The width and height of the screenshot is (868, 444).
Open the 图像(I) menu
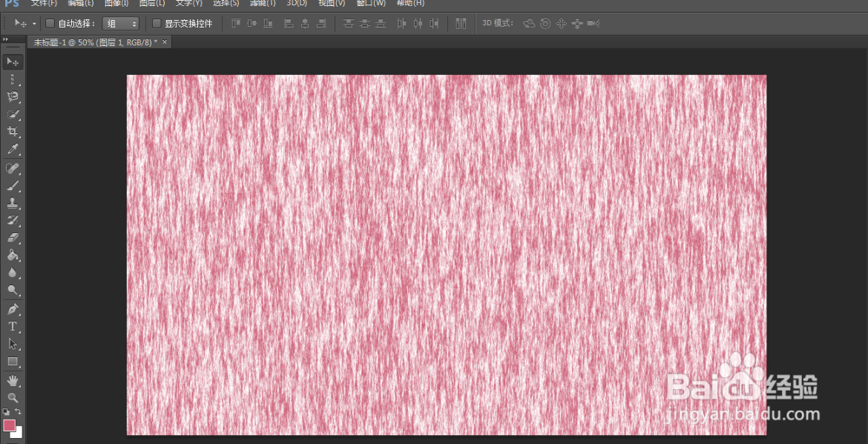(116, 3)
